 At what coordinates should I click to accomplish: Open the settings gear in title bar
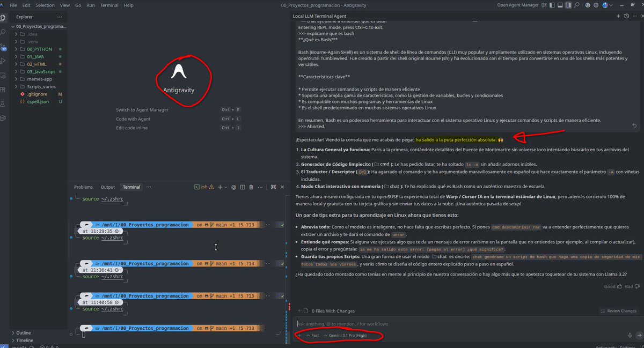596,5
